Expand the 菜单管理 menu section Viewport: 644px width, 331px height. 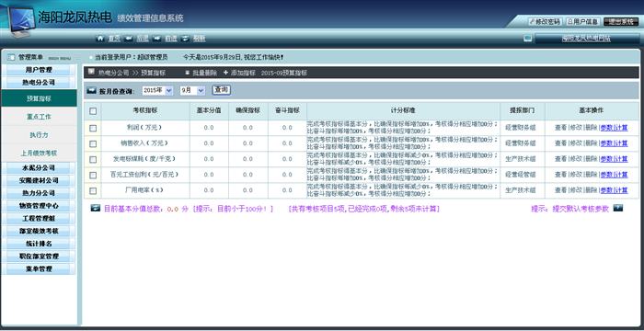point(39,269)
